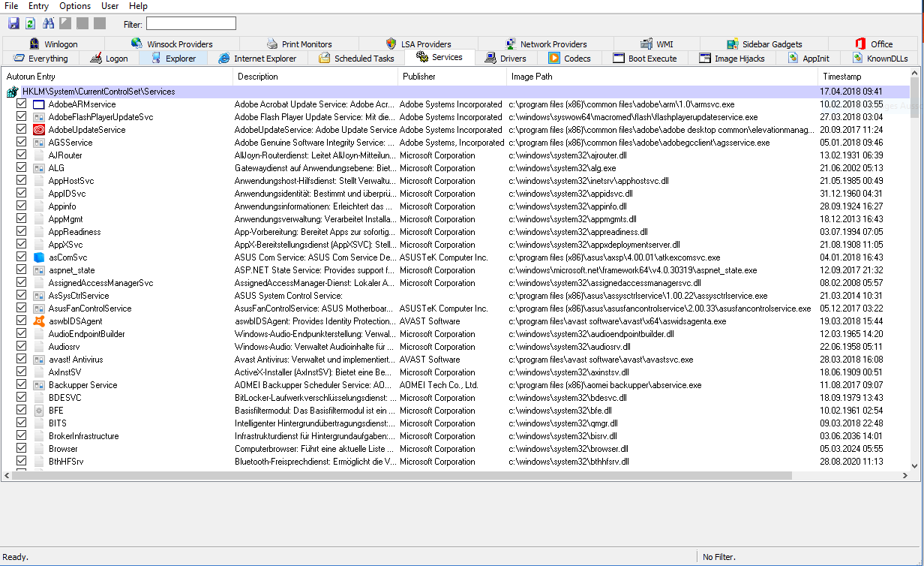
Task: Click the orange Avast icon for aswbIDSAgent
Action: pos(39,321)
